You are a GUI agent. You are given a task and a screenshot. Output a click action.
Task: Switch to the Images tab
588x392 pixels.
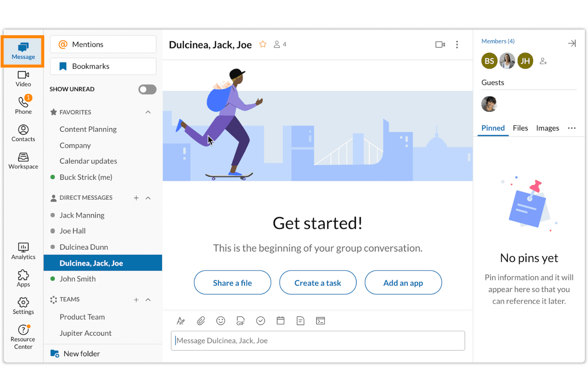click(547, 128)
